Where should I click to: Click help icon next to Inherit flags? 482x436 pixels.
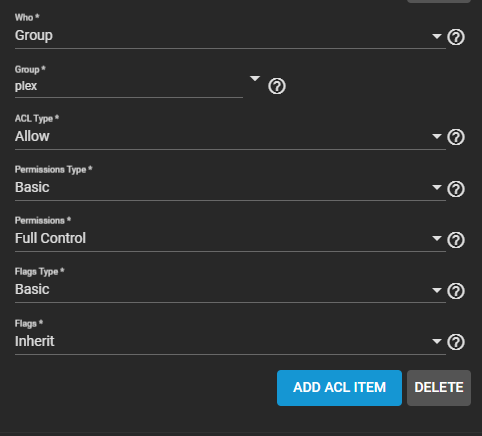[456, 342]
